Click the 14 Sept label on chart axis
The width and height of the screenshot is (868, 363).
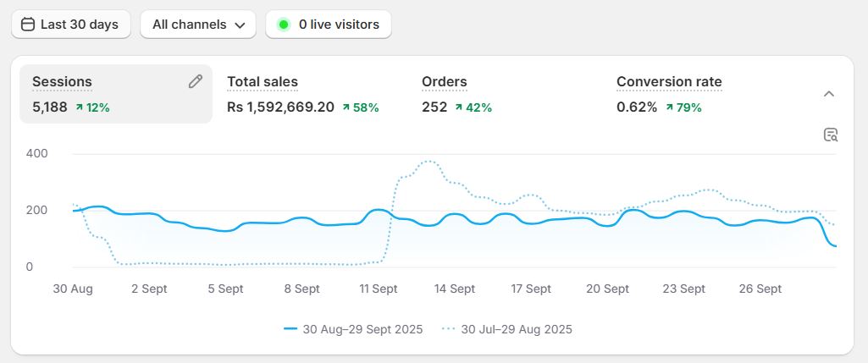(455, 289)
